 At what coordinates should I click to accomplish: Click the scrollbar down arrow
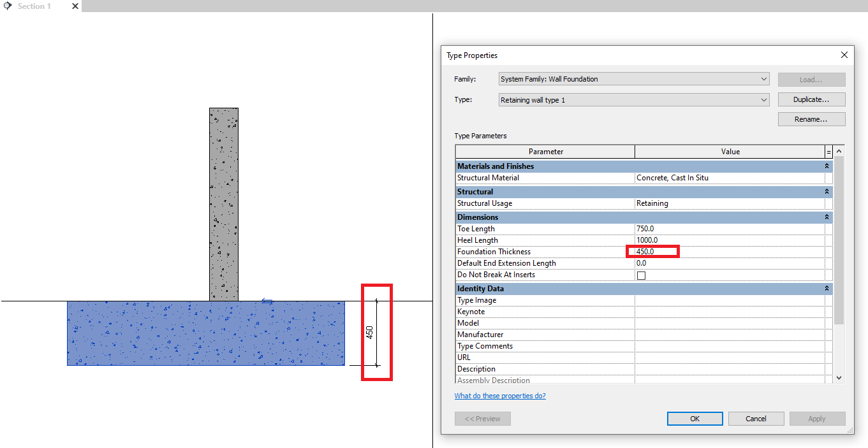point(839,377)
